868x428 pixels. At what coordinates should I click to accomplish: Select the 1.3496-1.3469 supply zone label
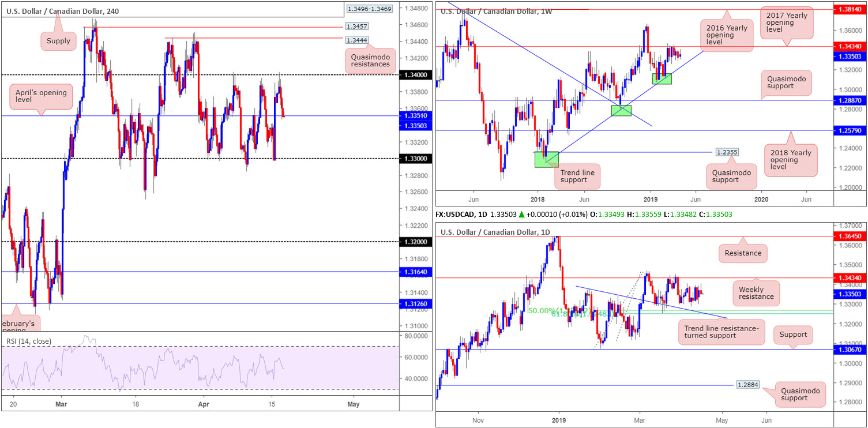(370, 9)
